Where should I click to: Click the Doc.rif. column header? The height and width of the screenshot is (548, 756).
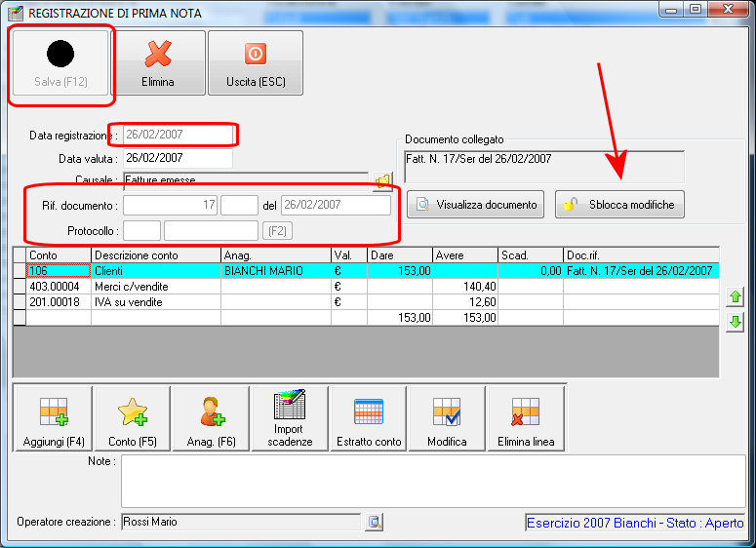pyautogui.click(x=641, y=255)
